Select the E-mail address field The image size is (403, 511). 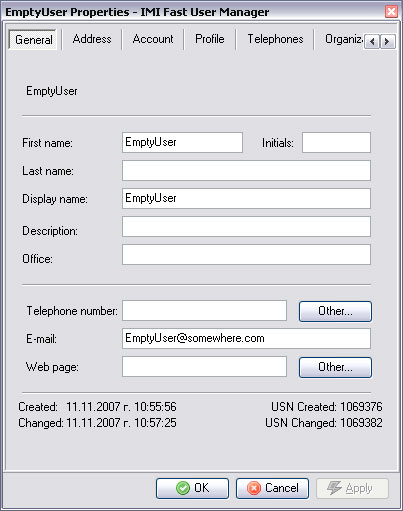tap(246, 338)
